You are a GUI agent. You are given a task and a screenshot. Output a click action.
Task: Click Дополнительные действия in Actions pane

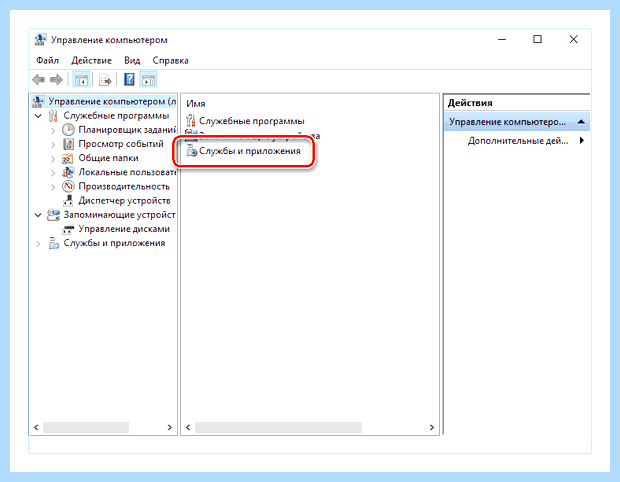[x=518, y=141]
